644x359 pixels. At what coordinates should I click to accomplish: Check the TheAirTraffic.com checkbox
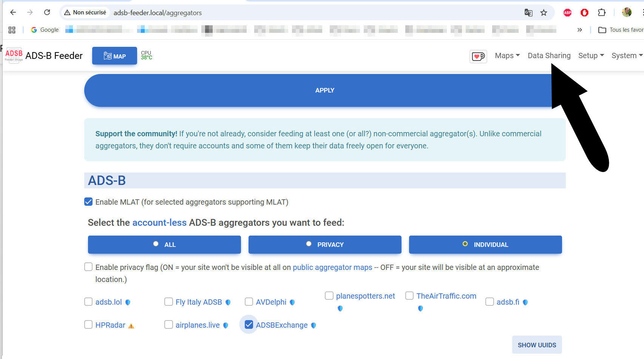[409, 295]
